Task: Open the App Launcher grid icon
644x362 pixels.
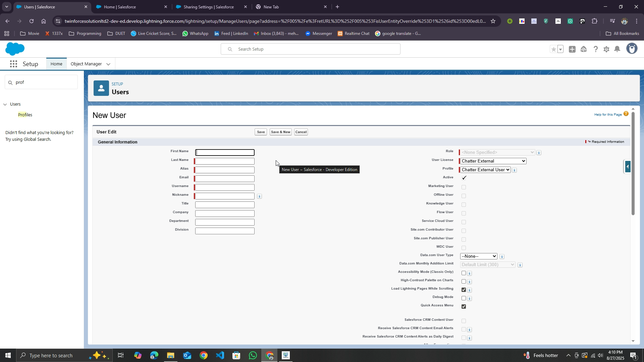Action: pyautogui.click(x=13, y=64)
